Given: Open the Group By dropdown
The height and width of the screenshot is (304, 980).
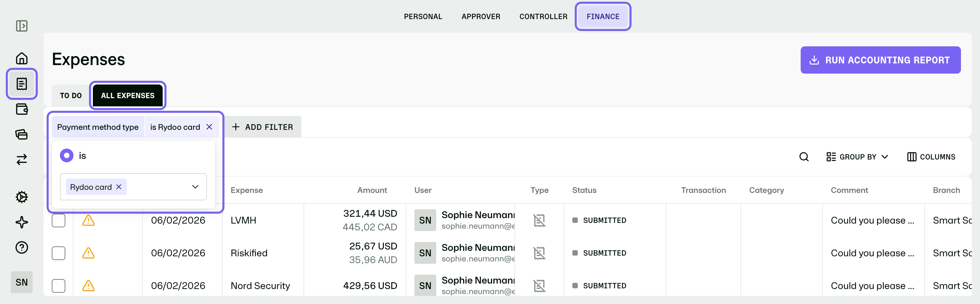Looking at the screenshot, I should click(x=857, y=157).
